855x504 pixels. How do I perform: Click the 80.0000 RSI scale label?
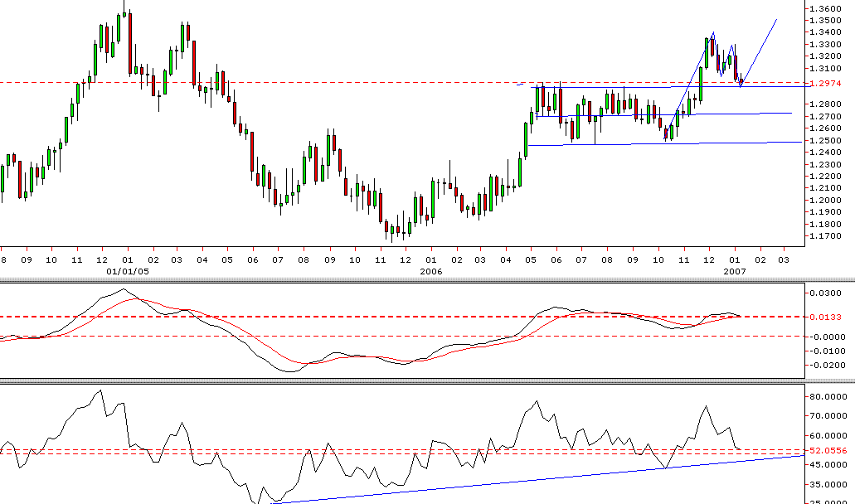coord(828,397)
